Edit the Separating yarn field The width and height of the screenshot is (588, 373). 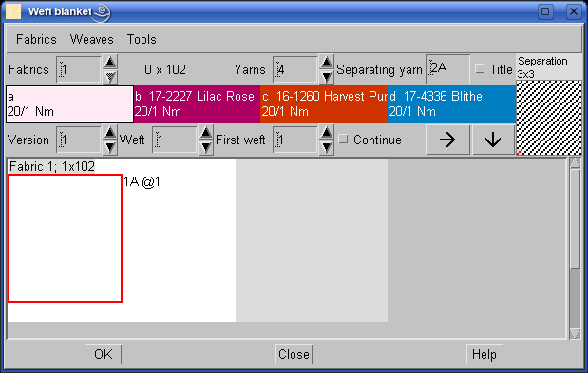pos(447,69)
